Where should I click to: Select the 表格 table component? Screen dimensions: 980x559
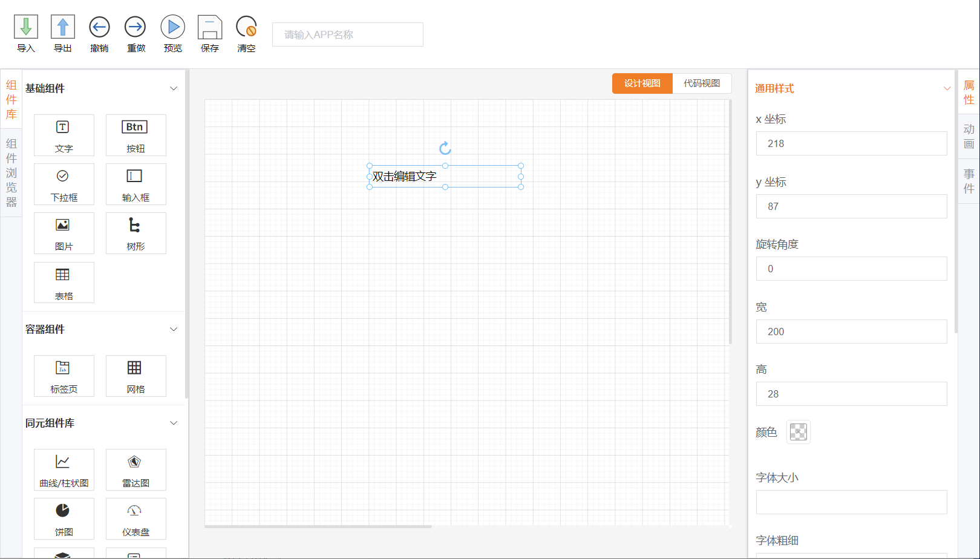[x=64, y=283]
